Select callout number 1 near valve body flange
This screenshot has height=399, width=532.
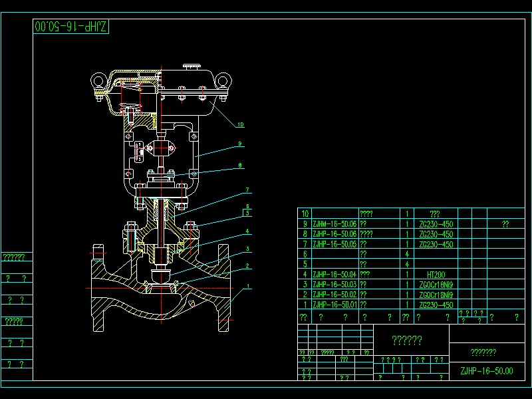coord(248,286)
